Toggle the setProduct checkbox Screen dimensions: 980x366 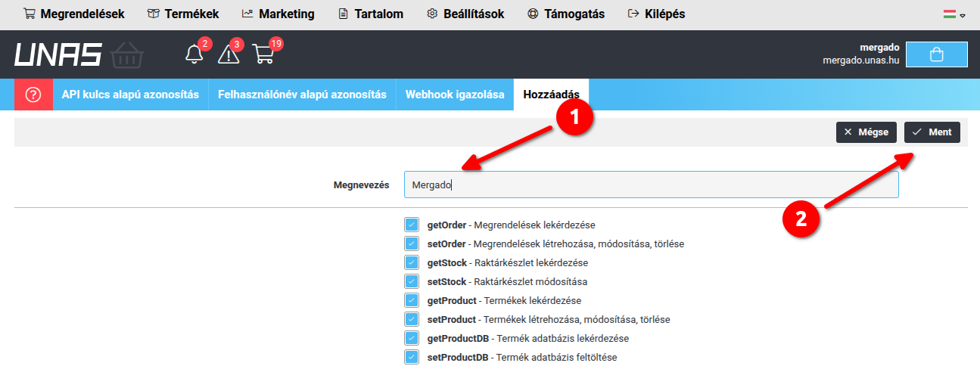pos(412,319)
